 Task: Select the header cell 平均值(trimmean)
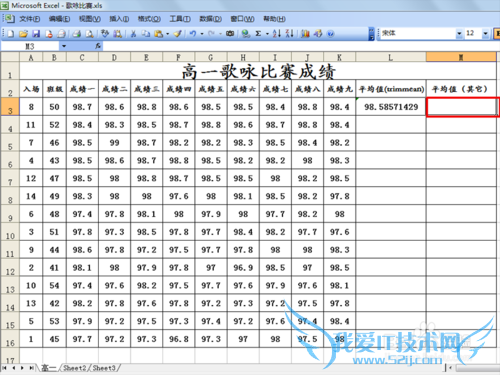(391, 89)
